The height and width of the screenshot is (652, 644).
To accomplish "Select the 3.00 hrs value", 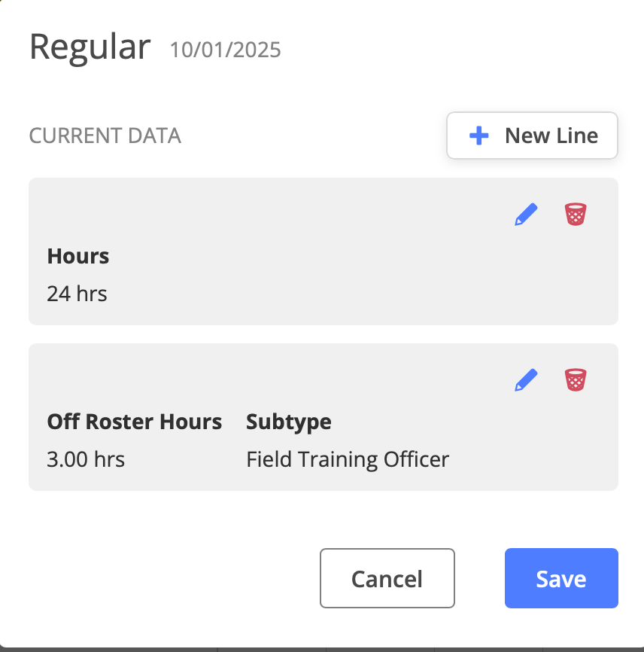I will pyautogui.click(x=86, y=459).
